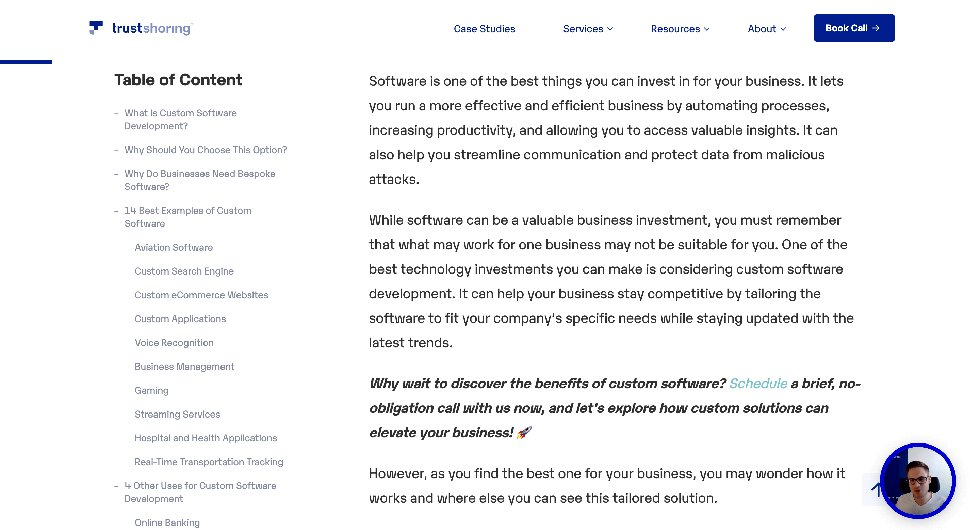
Task: Toggle the Table of Content visibility
Action: [x=178, y=79]
